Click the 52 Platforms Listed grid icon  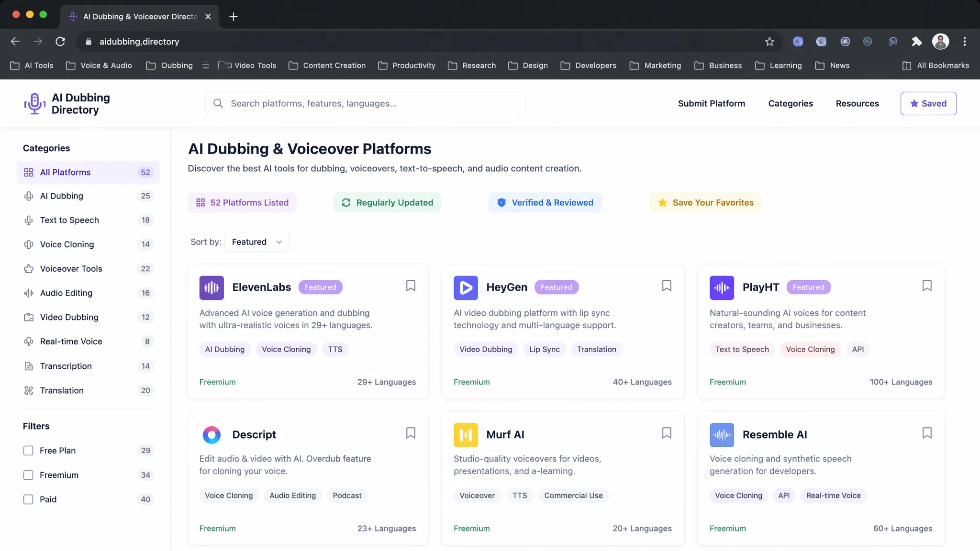(200, 203)
